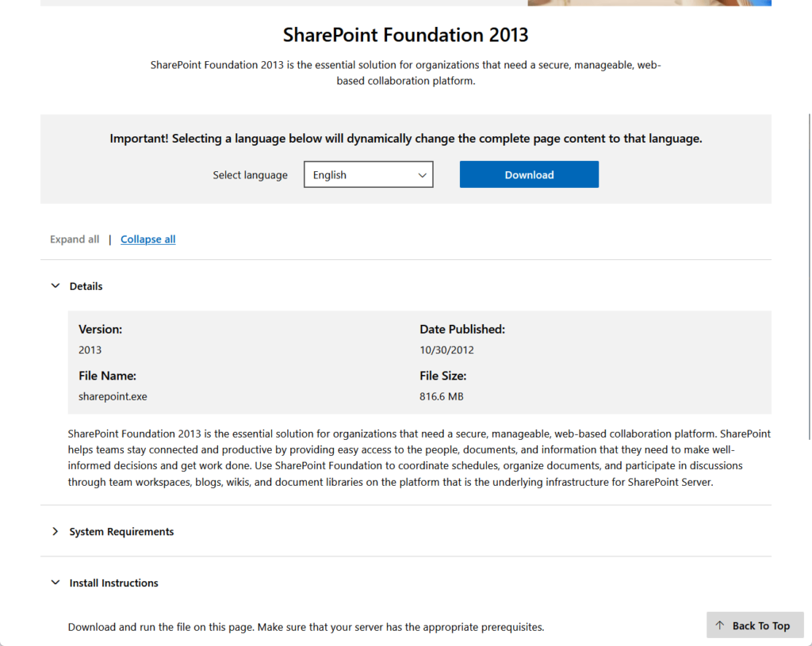Click the Back To Top arrow icon
This screenshot has width=812, height=646.
click(720, 625)
